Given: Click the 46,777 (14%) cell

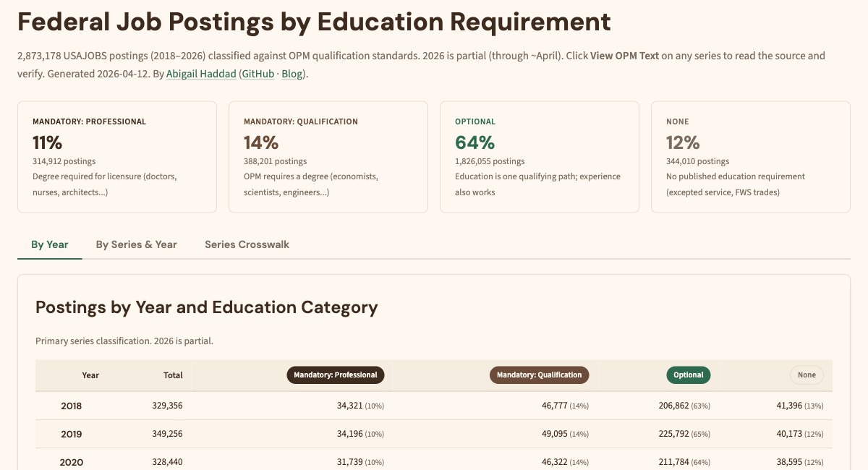Looking at the screenshot, I should click(x=565, y=406).
